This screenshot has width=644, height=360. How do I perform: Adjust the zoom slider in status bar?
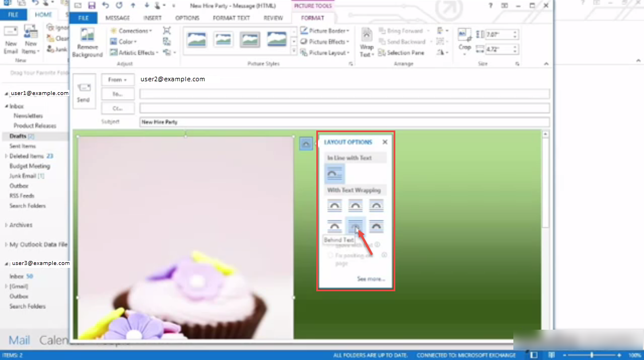point(591,355)
